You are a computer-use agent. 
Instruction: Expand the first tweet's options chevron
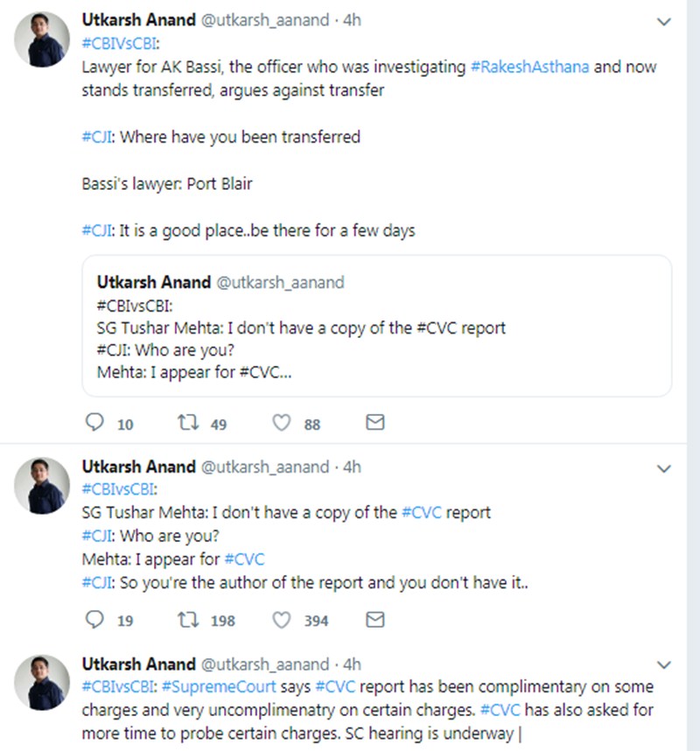coord(662,21)
